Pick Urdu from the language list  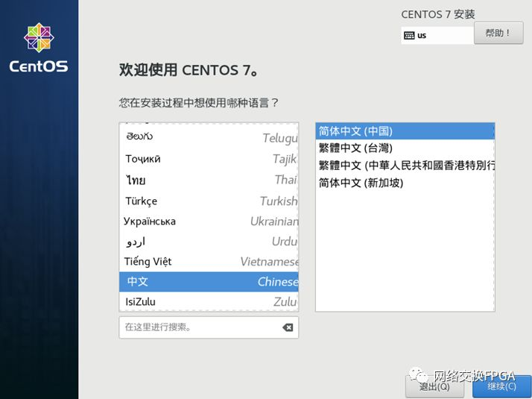[209, 242]
